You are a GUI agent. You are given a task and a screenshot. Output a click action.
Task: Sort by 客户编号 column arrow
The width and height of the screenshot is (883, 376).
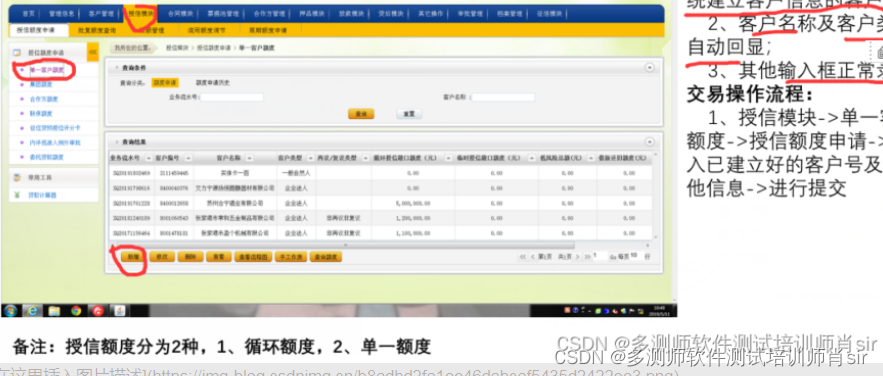[188, 158]
